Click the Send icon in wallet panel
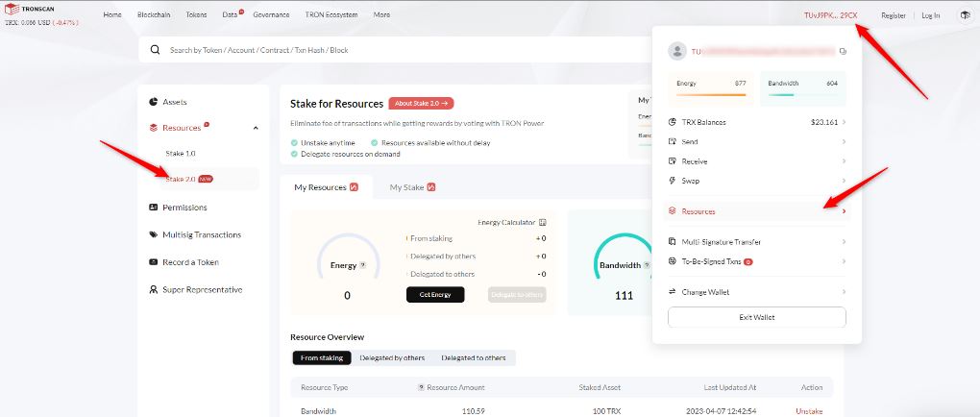The image size is (980, 417). point(672,142)
